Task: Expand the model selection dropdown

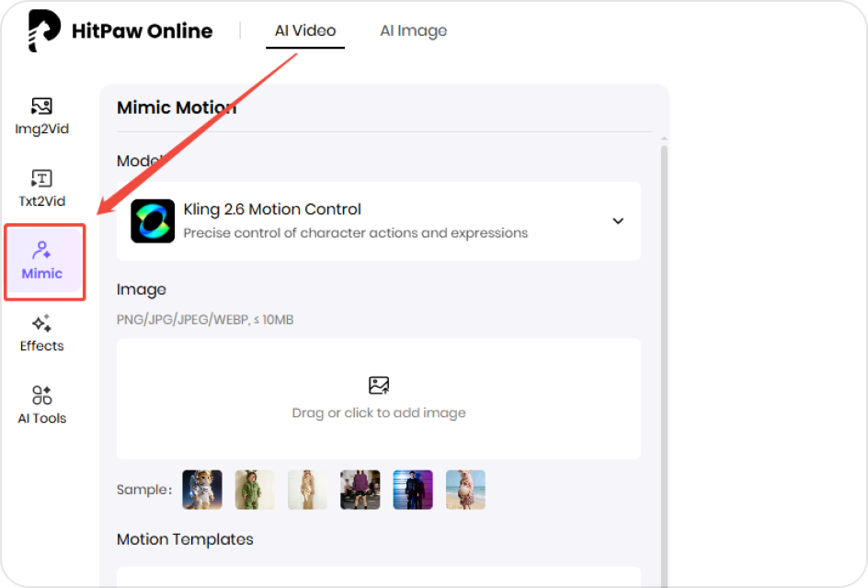Action: pos(618,221)
